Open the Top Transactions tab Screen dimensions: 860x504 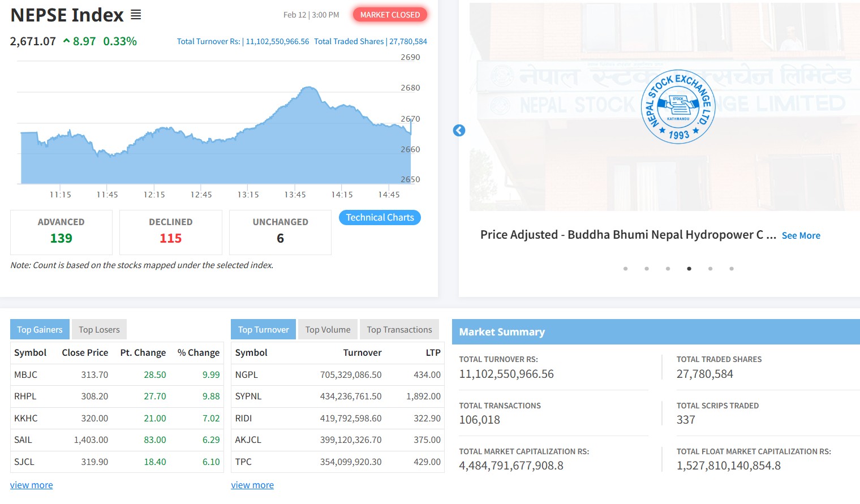(x=399, y=330)
